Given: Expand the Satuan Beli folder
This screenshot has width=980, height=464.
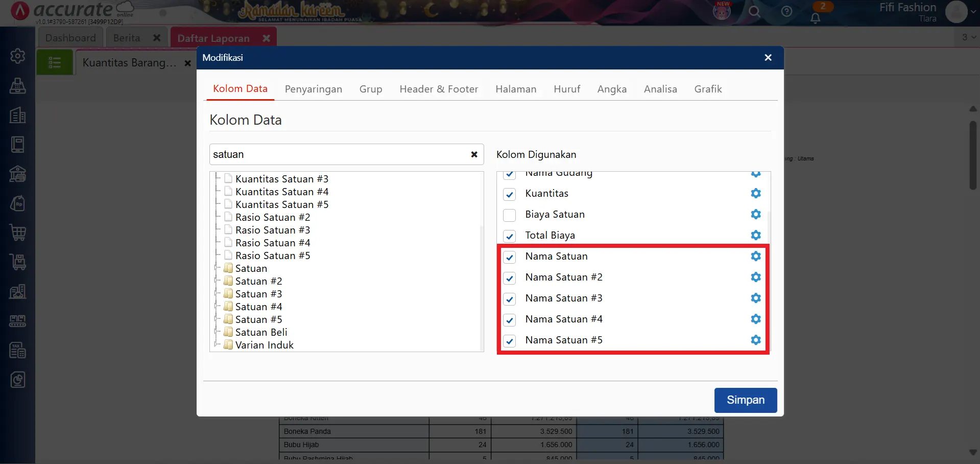Looking at the screenshot, I should [x=217, y=332].
